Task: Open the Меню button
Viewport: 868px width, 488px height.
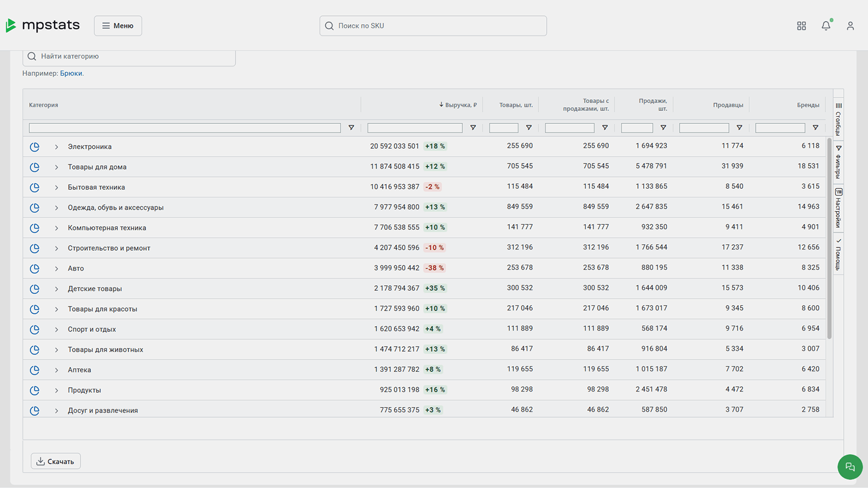Action: click(x=118, y=26)
